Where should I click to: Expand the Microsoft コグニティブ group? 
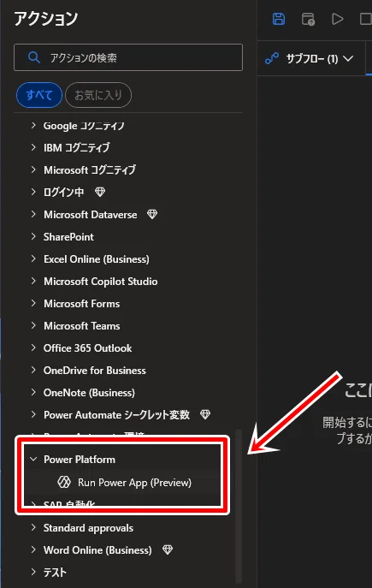click(x=33, y=169)
